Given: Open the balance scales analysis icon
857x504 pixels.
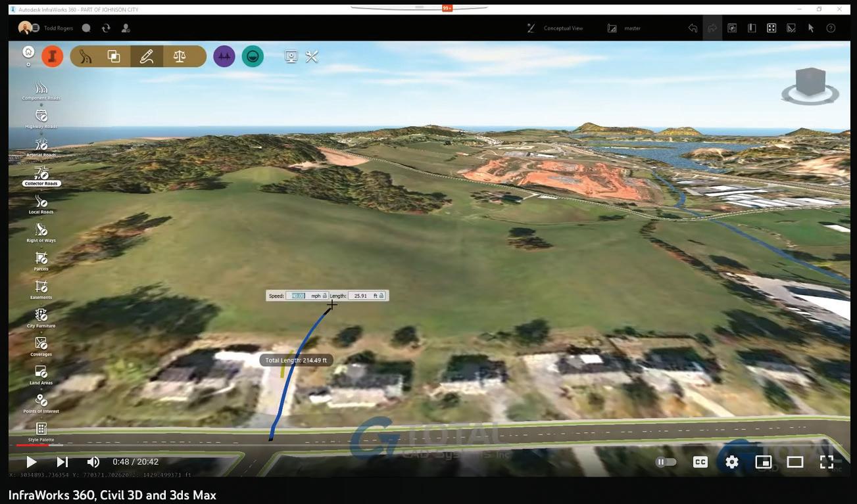Looking at the screenshot, I should point(179,57).
